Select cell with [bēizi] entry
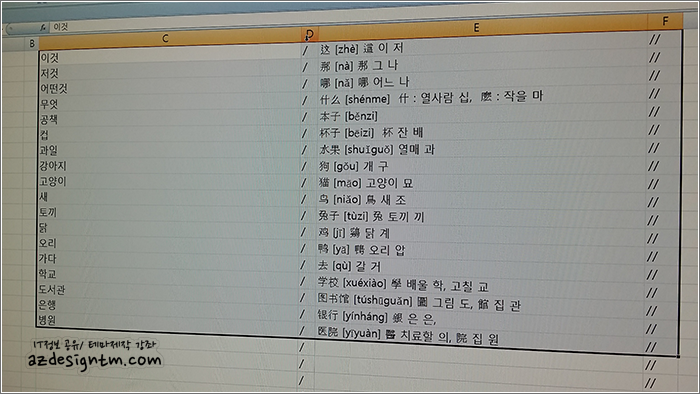The height and width of the screenshot is (394, 700). tap(482, 133)
